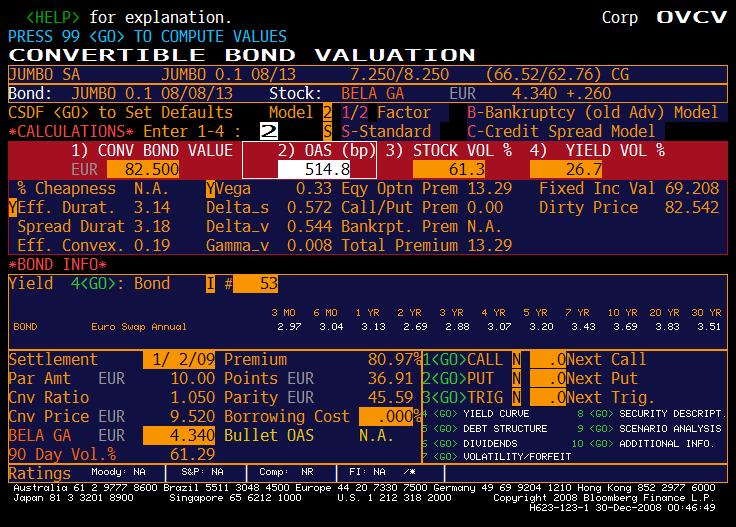736x527 pixels.
Task: Click the yield curve number field 53
Action: click(255, 284)
